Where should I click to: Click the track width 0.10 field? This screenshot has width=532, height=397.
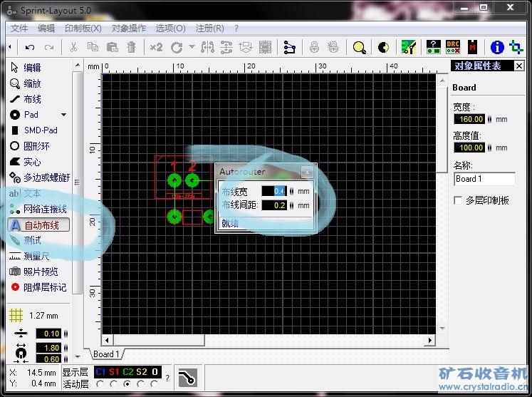[48, 334]
